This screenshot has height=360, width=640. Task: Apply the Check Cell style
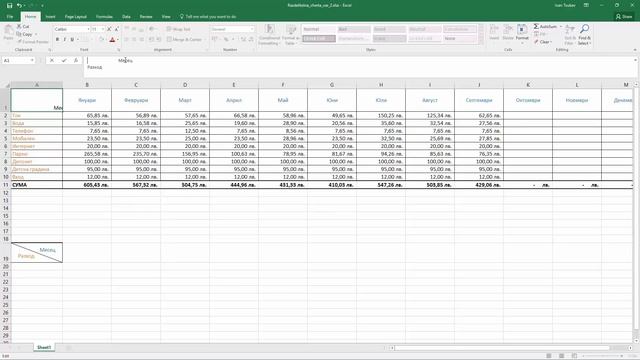coord(318,38)
